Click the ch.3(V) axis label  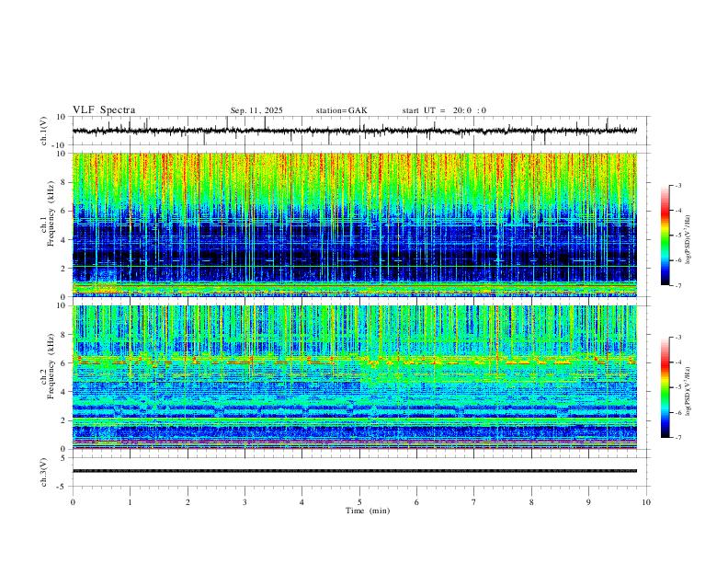tap(44, 472)
